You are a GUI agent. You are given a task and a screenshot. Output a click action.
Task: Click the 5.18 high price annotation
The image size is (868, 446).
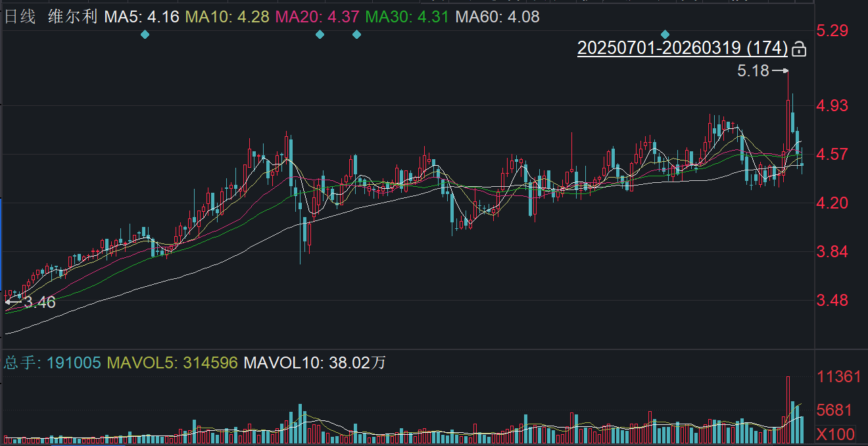[x=753, y=71]
